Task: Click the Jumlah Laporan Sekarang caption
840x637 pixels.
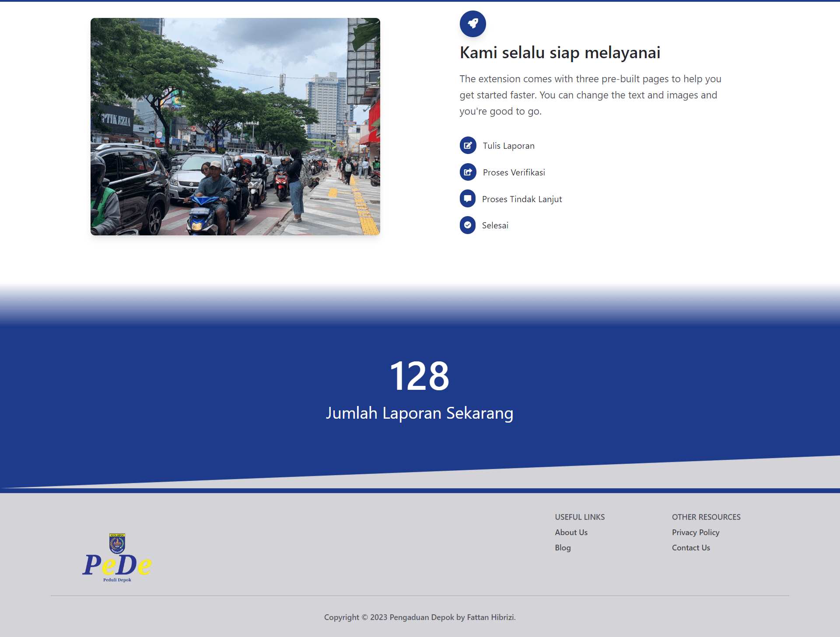Action: (419, 413)
